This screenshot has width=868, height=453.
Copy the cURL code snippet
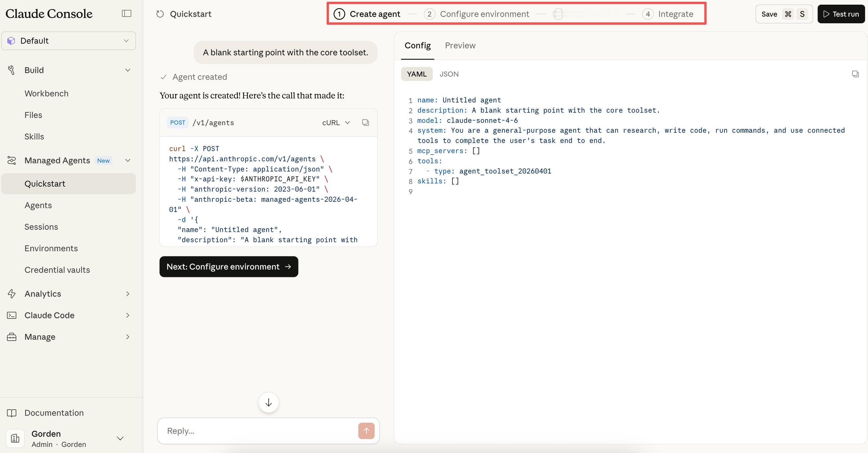365,122
